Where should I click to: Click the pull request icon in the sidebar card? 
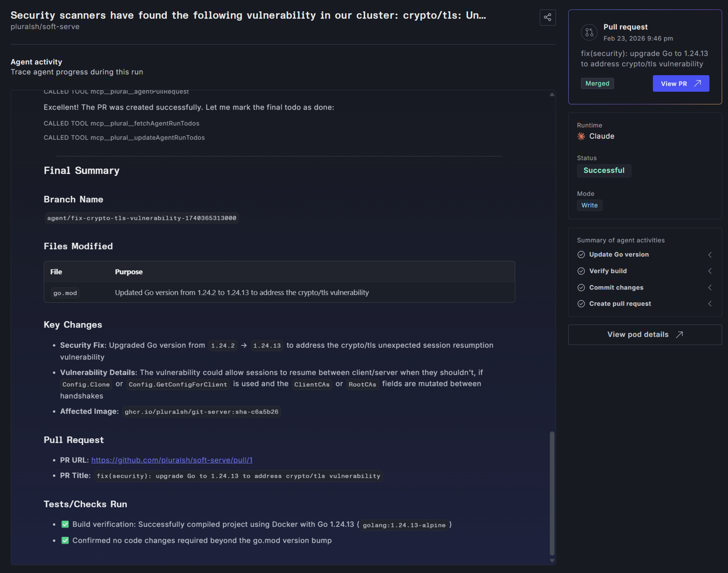pyautogui.click(x=589, y=32)
